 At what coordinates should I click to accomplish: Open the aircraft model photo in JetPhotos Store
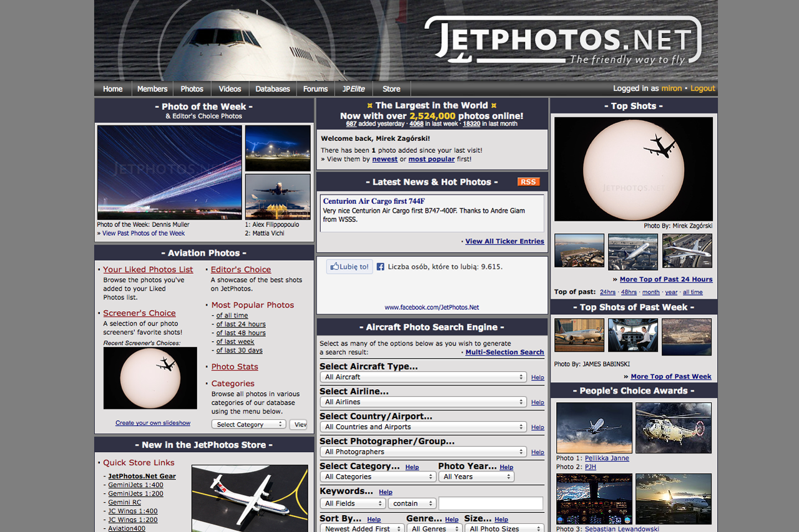[x=250, y=498]
